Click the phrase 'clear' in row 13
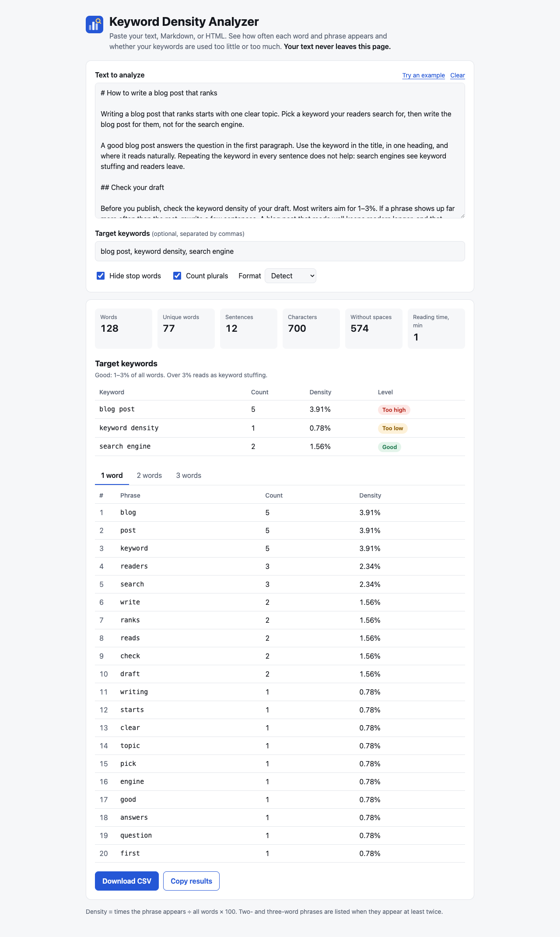The width and height of the screenshot is (560, 937). click(130, 728)
